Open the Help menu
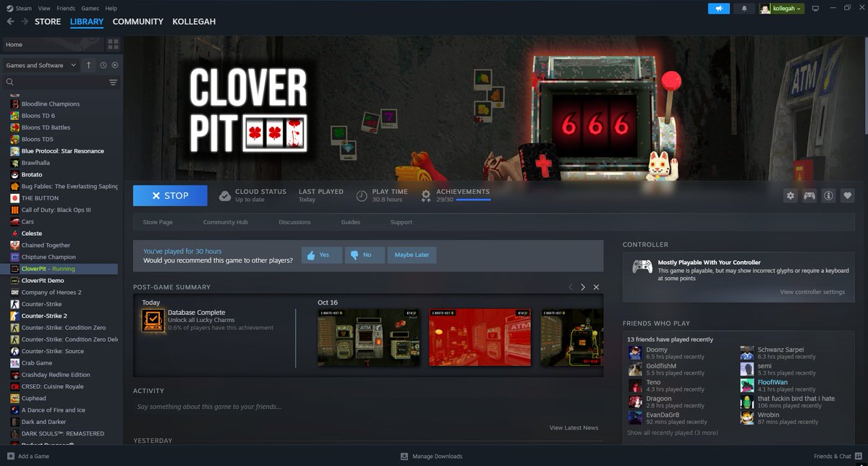This screenshot has height=466, width=868. [x=111, y=8]
